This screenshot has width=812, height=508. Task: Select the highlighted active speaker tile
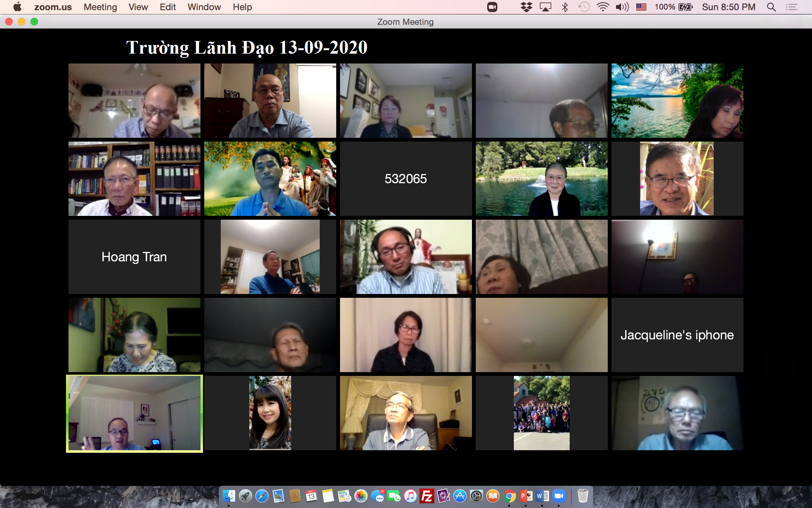pos(134,413)
